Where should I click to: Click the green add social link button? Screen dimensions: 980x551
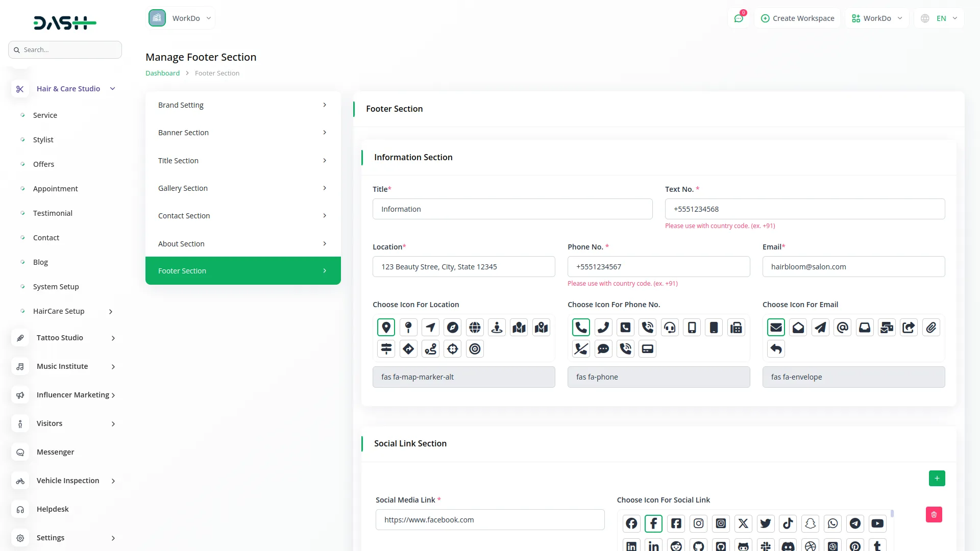click(x=937, y=479)
